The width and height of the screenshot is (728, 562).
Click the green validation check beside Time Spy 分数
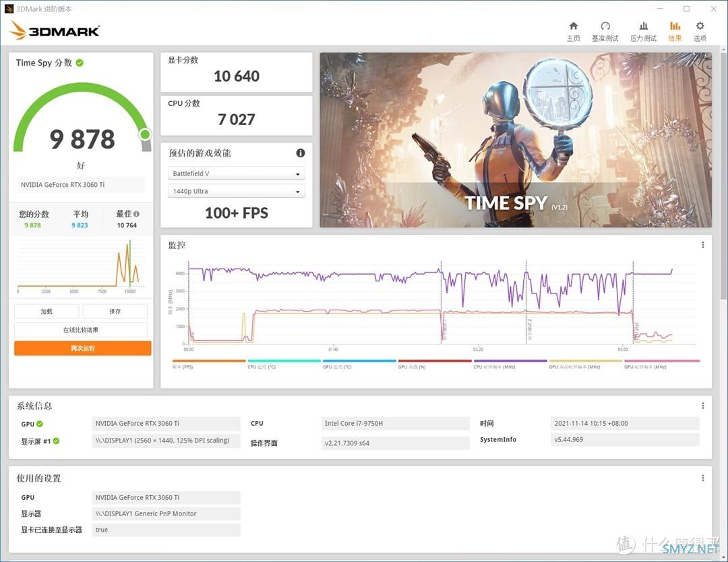tap(80, 63)
